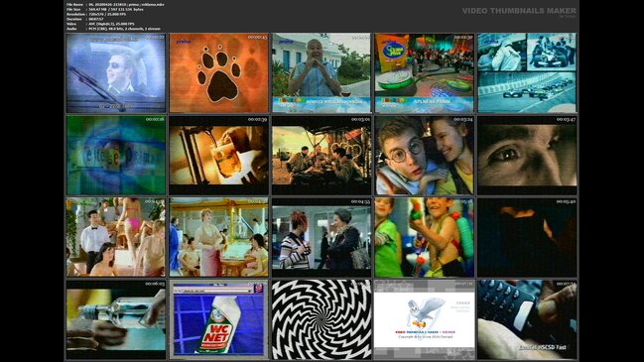Select the close-up eye thumbnail
The height and width of the screenshot is (362, 644).
point(527,155)
